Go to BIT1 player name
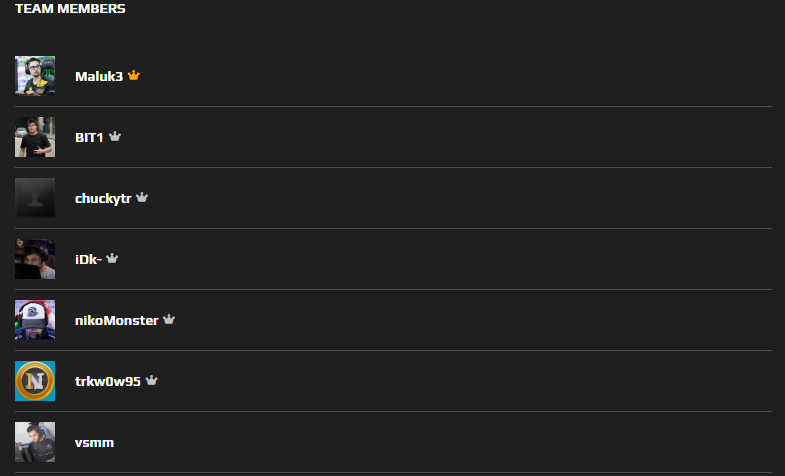This screenshot has width=785, height=476. (89, 138)
